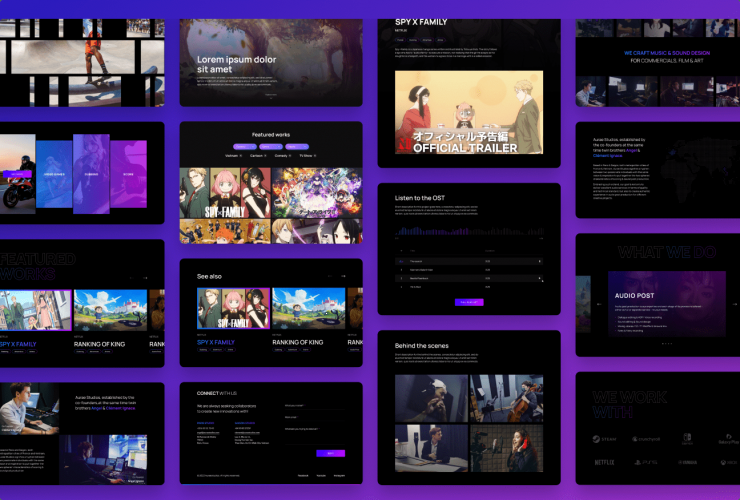Viewport: 740px width, 500px height.
Task: Seek within the OST audio waveform
Action: 469,230
